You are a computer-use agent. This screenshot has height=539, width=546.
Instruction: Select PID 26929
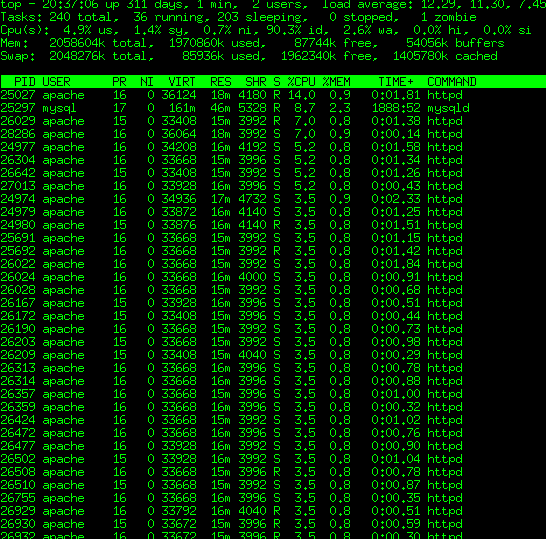(x=18, y=511)
